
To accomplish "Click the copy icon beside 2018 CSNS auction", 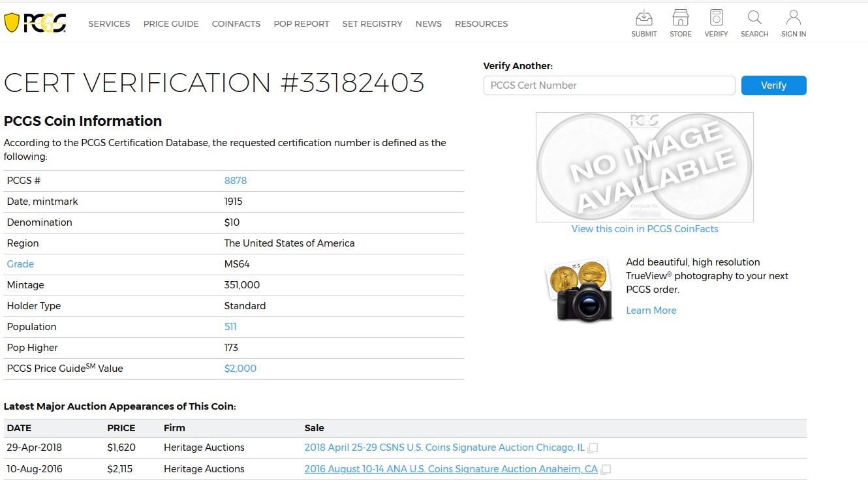I will pyautogui.click(x=593, y=448).
